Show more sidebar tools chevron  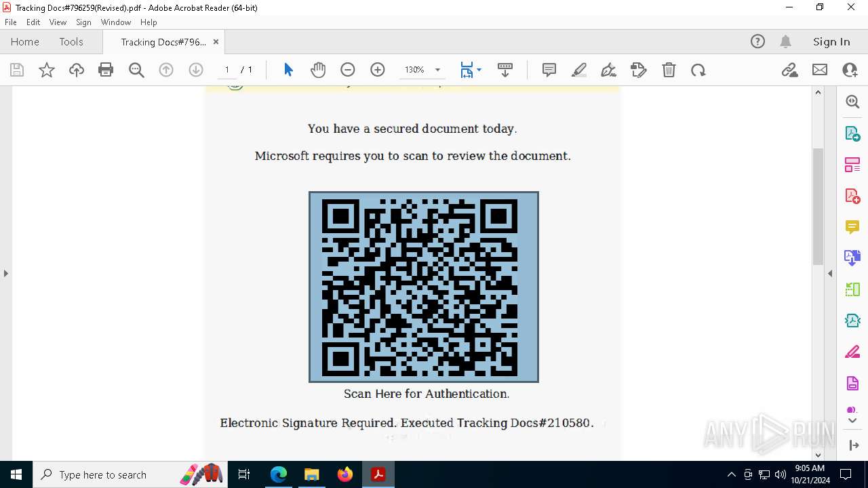click(x=852, y=421)
